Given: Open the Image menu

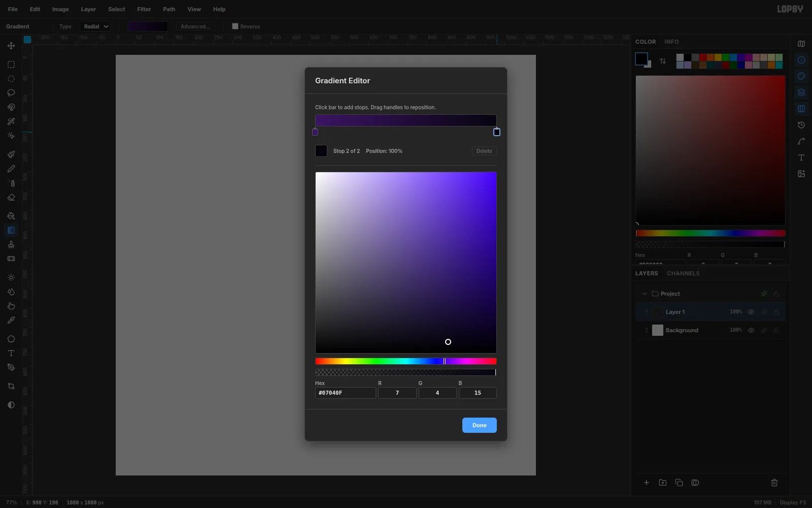Looking at the screenshot, I should point(60,9).
